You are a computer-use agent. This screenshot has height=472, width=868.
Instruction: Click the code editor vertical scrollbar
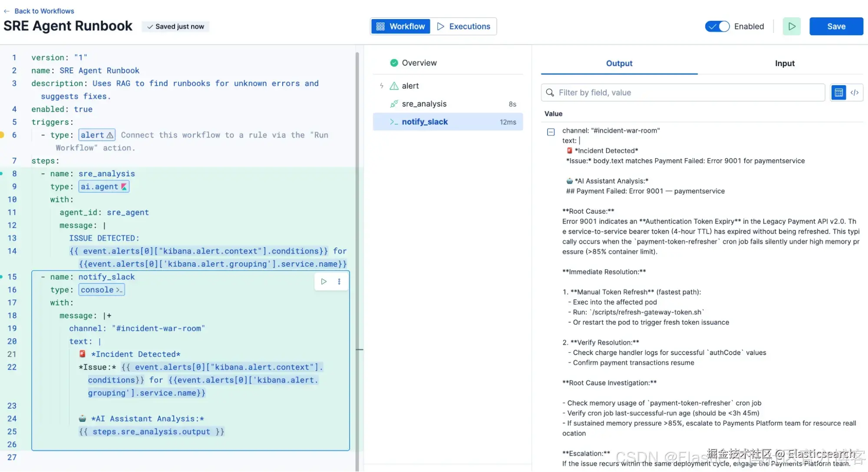tap(357, 217)
